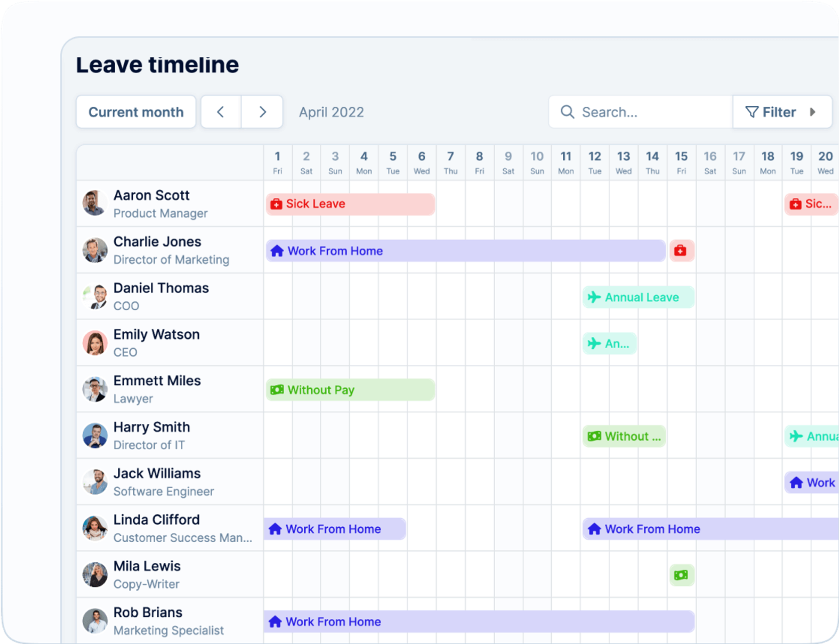Click day 7 Thu column header
The height and width of the screenshot is (644, 839).
451,163
